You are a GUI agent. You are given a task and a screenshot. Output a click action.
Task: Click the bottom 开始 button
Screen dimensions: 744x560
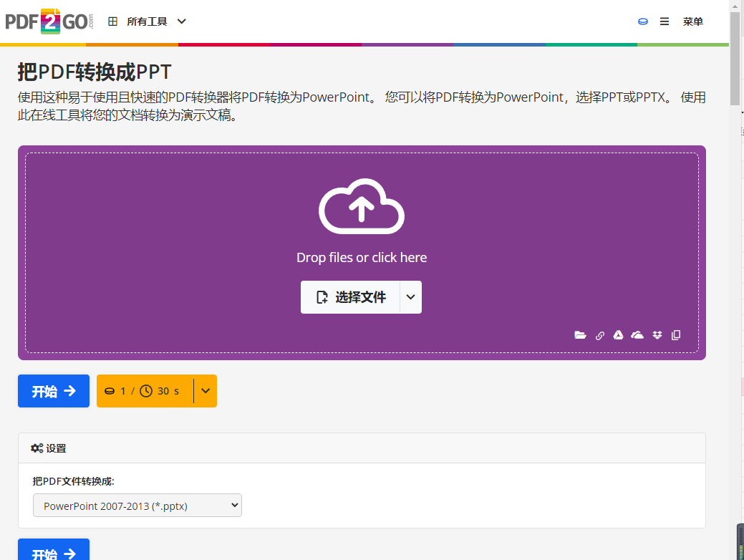pyautogui.click(x=54, y=551)
